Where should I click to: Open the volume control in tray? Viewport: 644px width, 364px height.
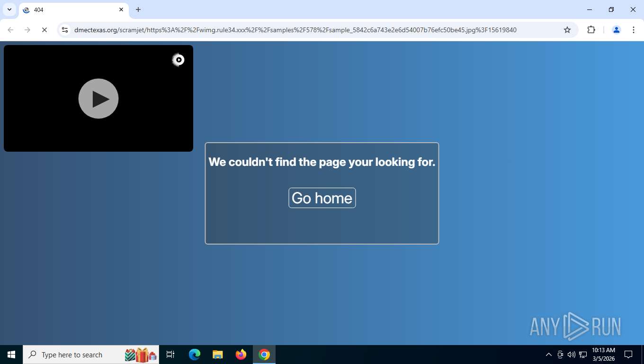tap(572, 355)
